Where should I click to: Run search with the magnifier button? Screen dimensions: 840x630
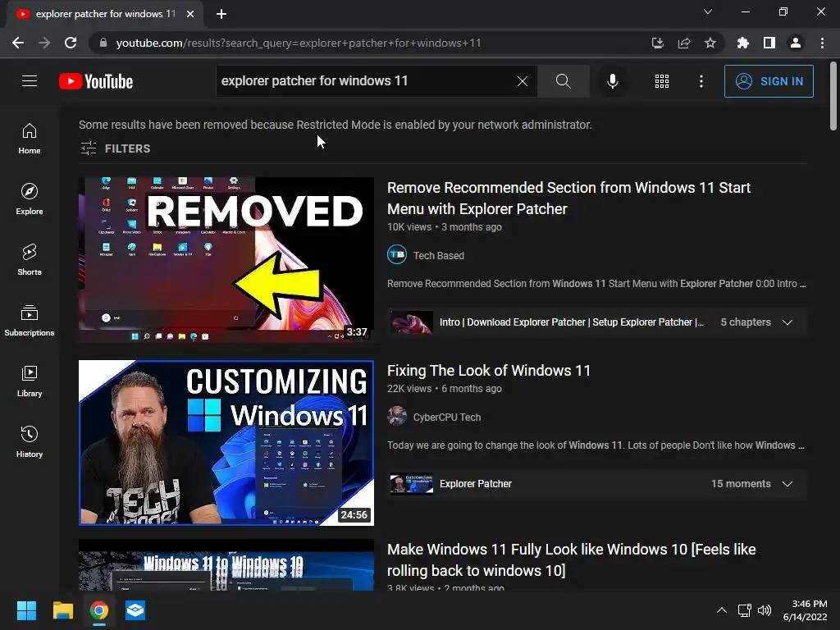(563, 81)
